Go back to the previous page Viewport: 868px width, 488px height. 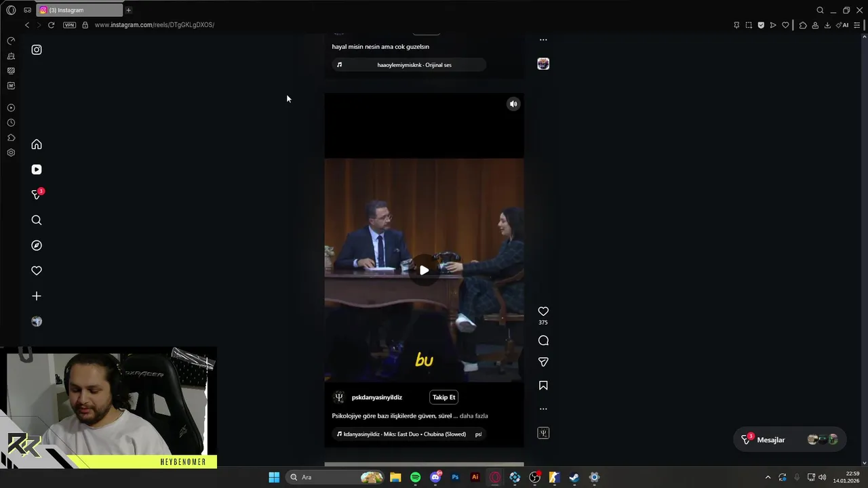pos(27,25)
